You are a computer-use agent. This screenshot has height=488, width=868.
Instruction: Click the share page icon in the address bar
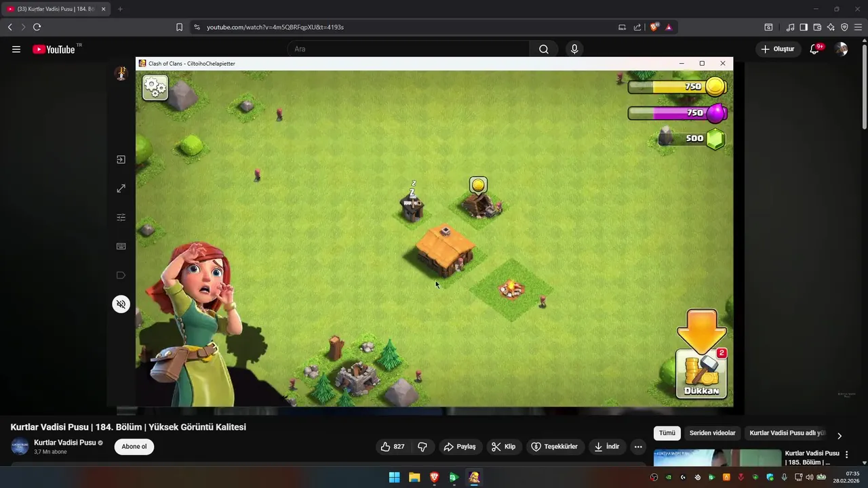637,27
